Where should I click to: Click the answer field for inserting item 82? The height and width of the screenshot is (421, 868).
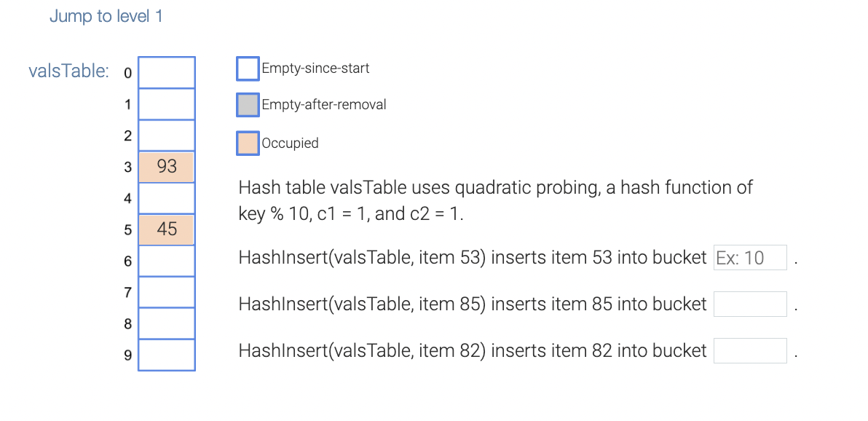click(750, 350)
